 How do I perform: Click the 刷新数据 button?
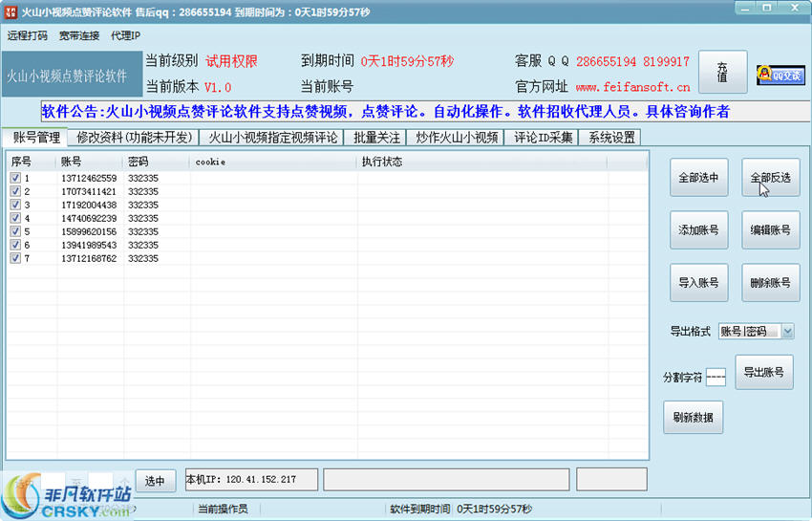tap(693, 418)
